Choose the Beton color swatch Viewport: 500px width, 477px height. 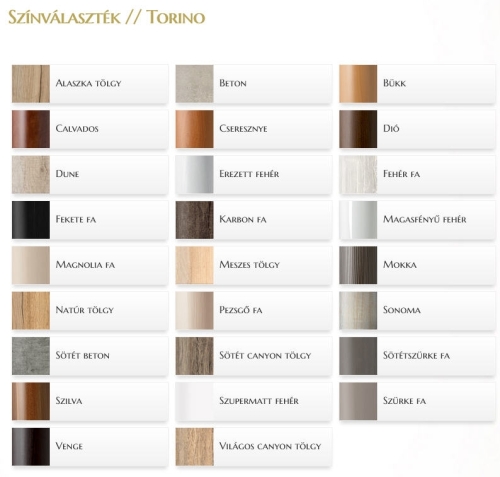195,84
